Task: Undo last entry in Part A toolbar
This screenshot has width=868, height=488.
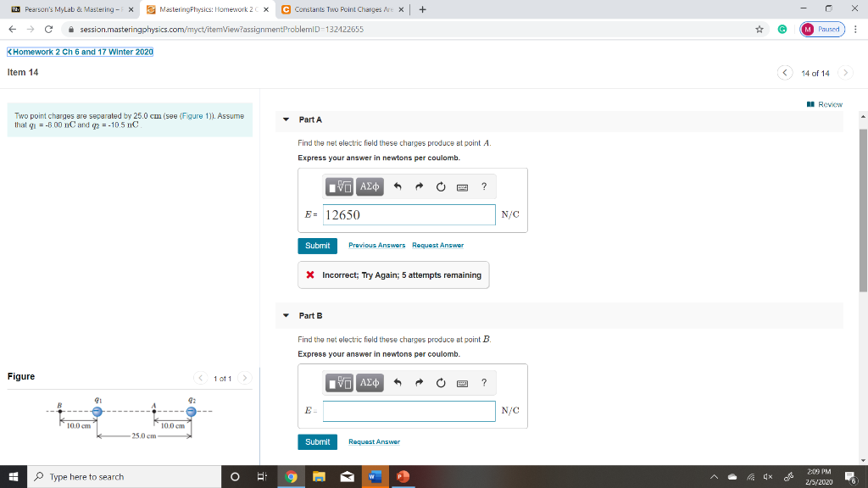Action: 398,187
